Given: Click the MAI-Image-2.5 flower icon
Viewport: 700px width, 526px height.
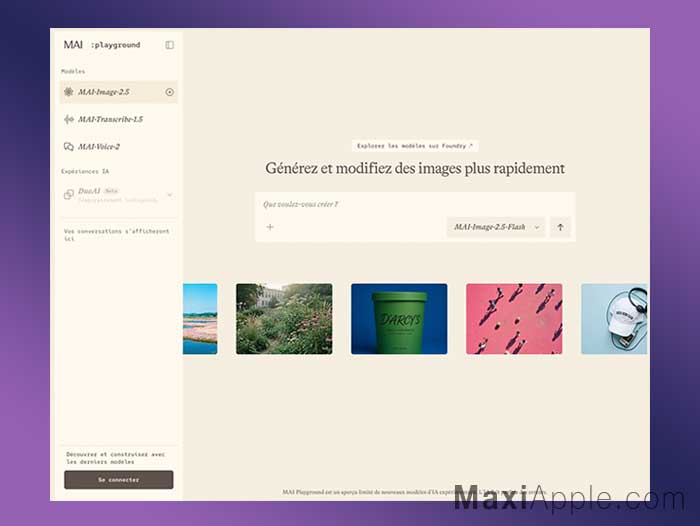Looking at the screenshot, I should [68, 92].
